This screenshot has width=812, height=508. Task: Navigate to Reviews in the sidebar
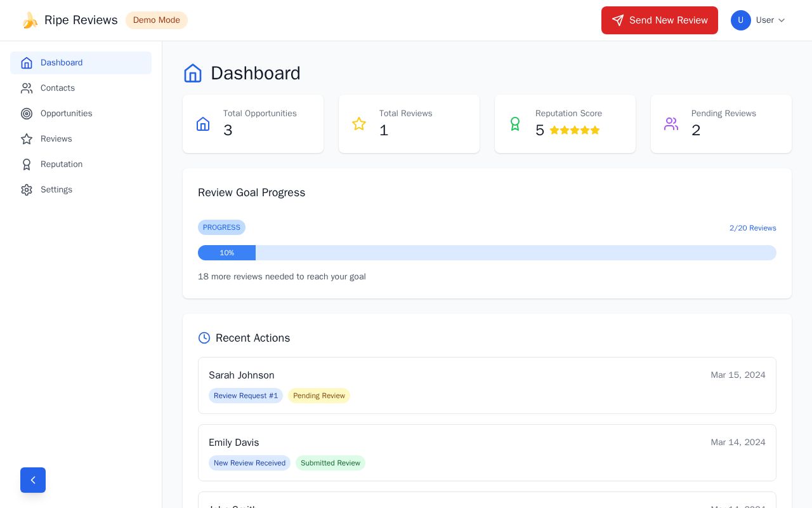(81, 139)
